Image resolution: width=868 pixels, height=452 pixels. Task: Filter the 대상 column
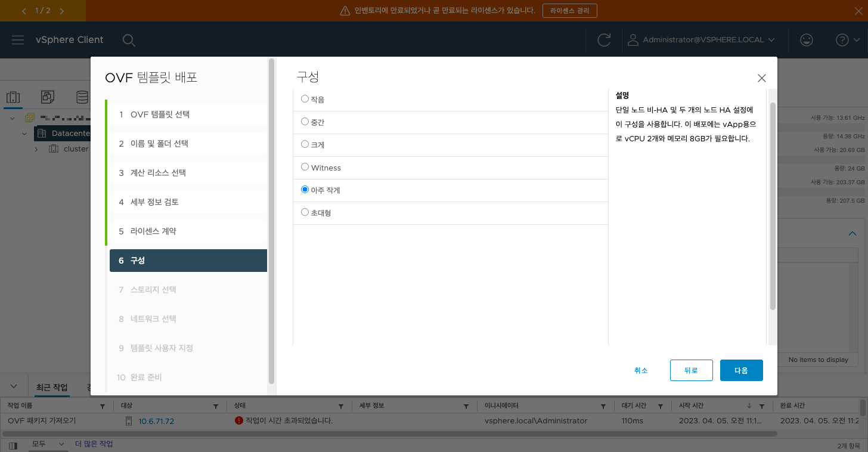pyautogui.click(x=216, y=406)
